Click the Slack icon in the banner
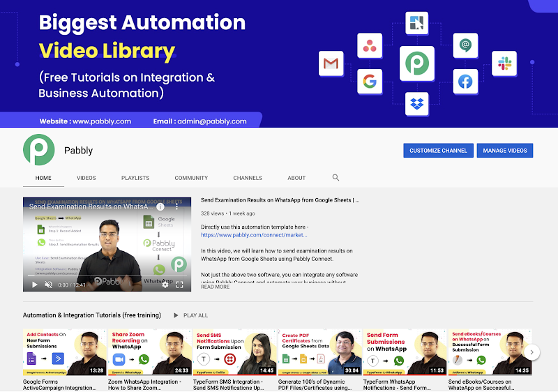This screenshot has width=558, height=392. (504, 63)
